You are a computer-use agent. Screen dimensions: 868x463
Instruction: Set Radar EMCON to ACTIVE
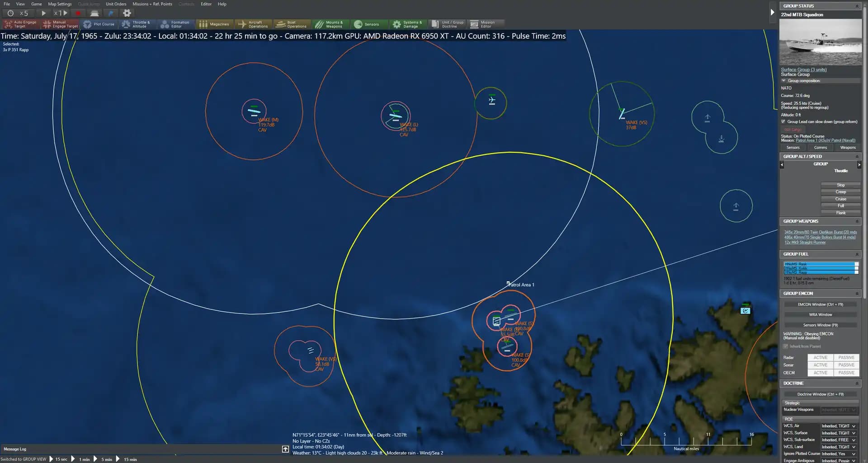(820, 357)
